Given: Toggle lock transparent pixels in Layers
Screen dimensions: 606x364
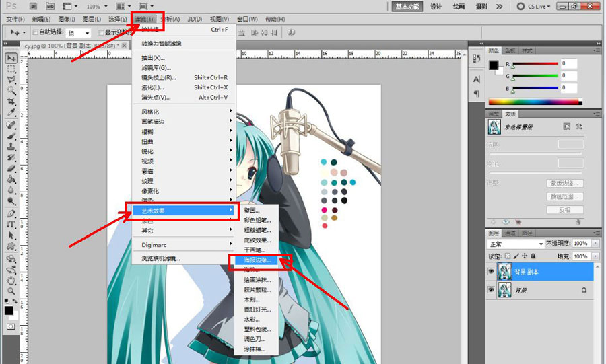Looking at the screenshot, I should click(x=508, y=256).
